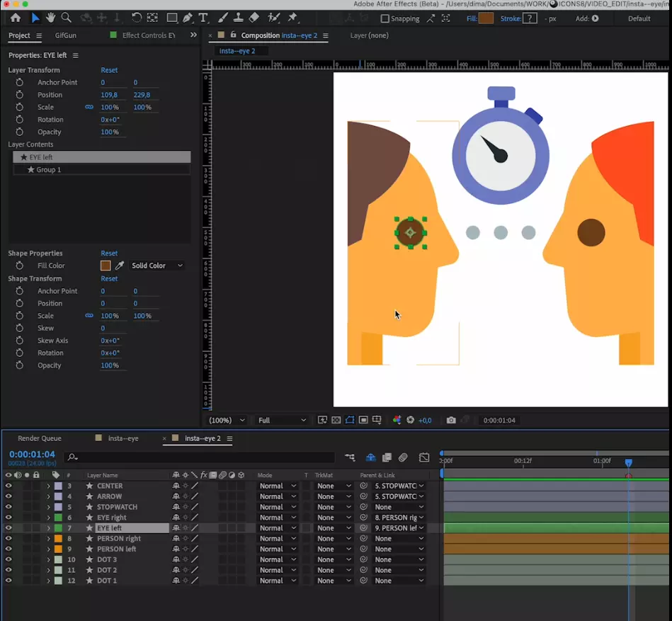Open the Effect Controls tab
The width and height of the screenshot is (672, 621).
tap(148, 35)
